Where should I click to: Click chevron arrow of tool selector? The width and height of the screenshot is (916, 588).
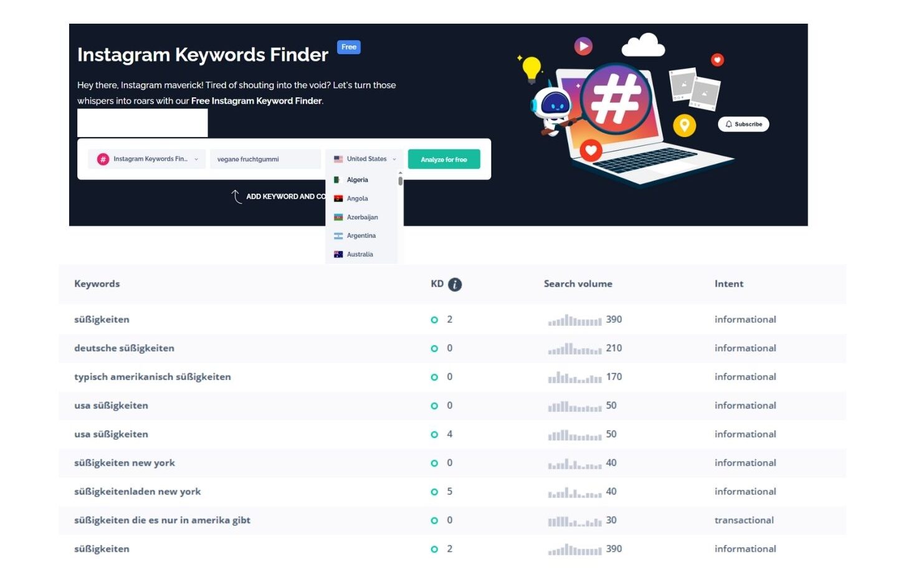(x=196, y=159)
